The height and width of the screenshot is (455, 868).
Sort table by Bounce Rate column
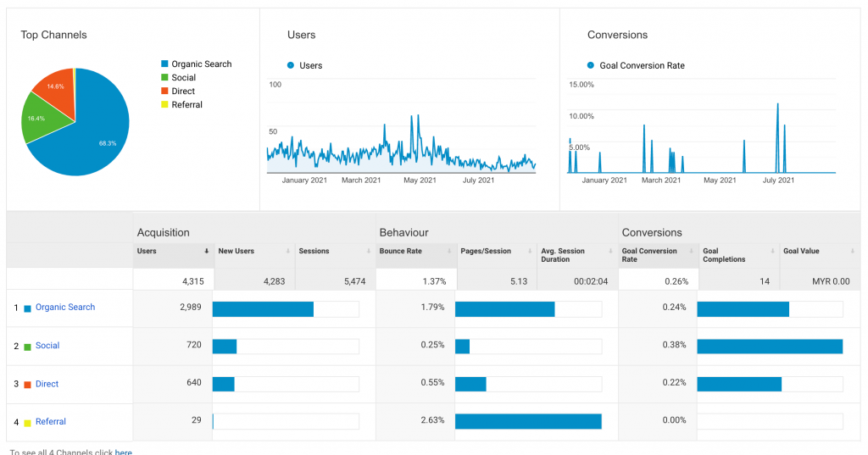tap(401, 252)
